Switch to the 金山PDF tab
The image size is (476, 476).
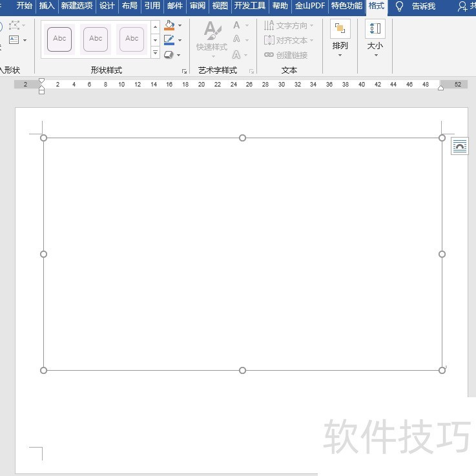point(310,6)
